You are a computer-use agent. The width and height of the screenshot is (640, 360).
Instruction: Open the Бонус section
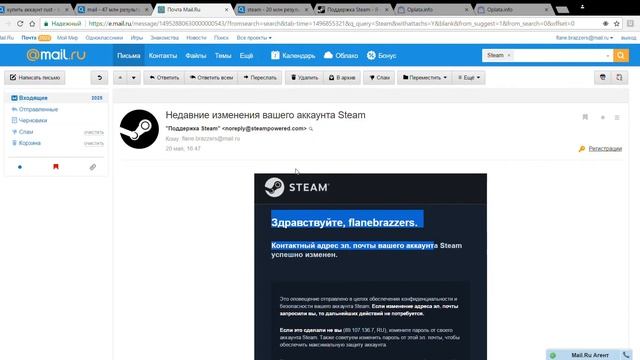381,56
